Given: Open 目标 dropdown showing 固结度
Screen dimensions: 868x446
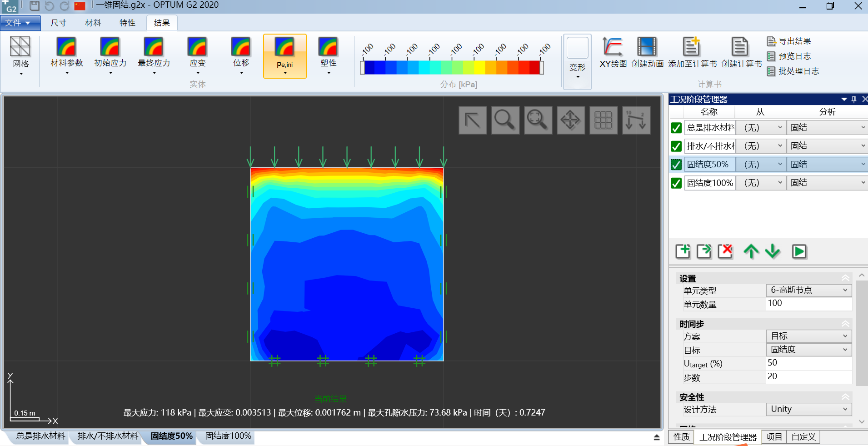Looking at the screenshot, I should 809,350.
